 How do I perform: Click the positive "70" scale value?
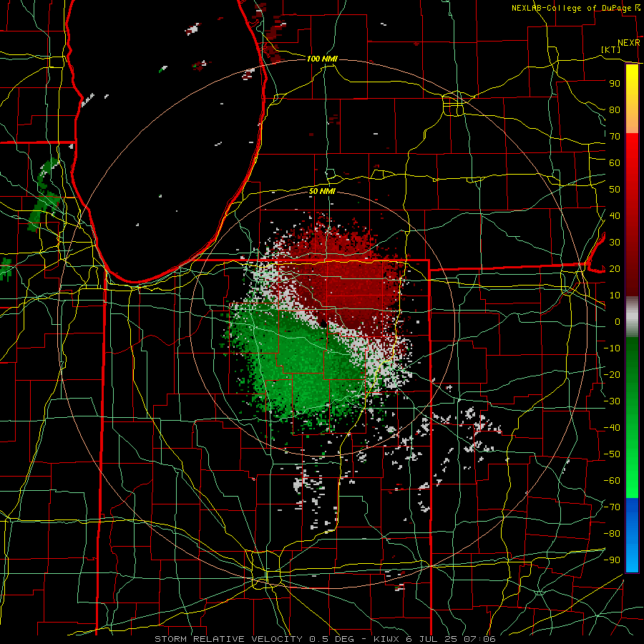click(615, 137)
